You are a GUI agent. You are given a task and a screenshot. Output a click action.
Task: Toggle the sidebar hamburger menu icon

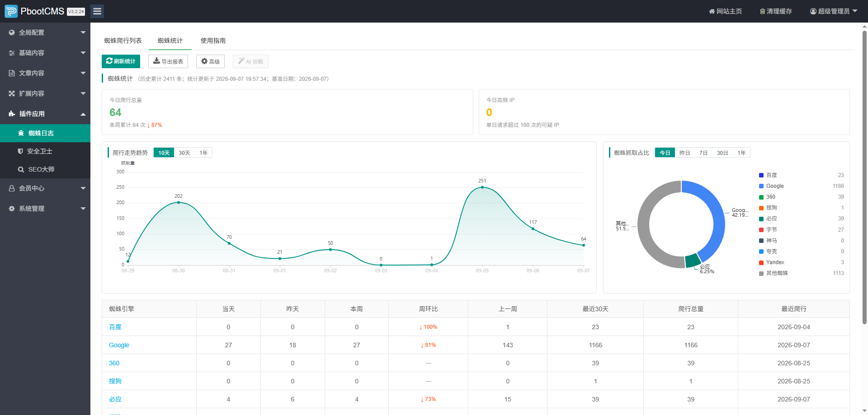[97, 11]
